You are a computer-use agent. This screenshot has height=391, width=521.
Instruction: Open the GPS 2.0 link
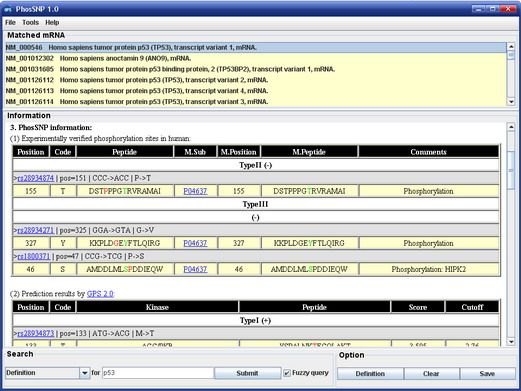coord(100,294)
